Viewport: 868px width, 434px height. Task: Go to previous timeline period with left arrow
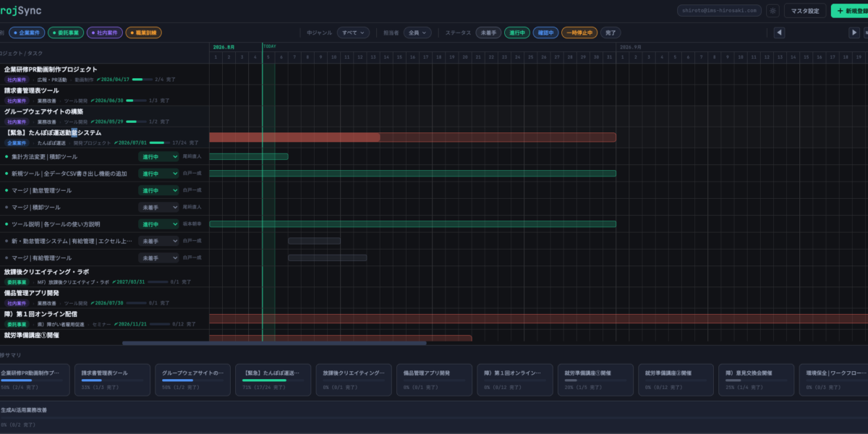point(779,33)
